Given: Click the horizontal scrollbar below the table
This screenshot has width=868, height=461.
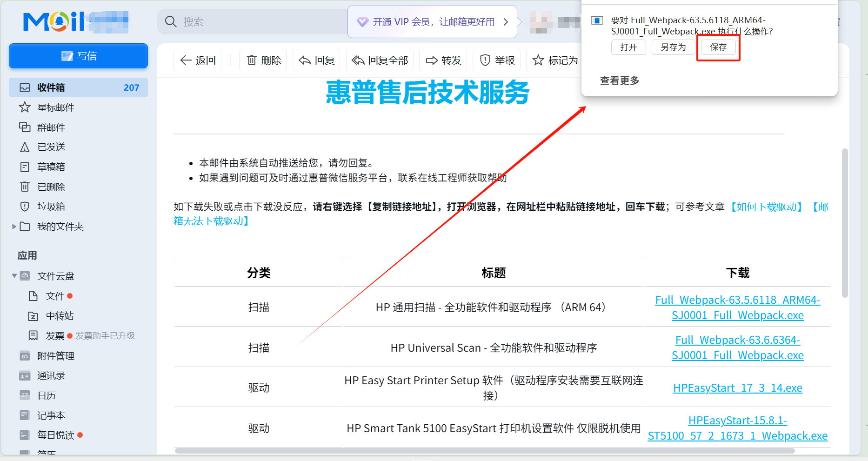Looking at the screenshot, I should (x=484, y=451).
